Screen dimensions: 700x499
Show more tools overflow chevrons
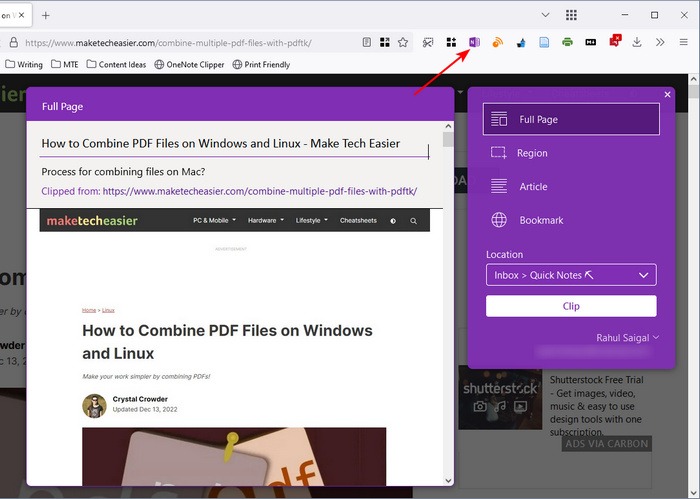click(660, 42)
